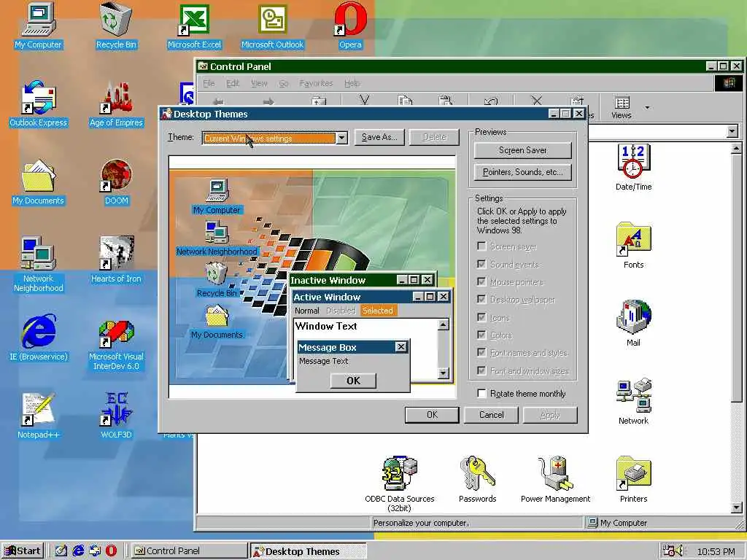The width and height of the screenshot is (747, 560).
Task: Click Cancel in Desktop Themes dialog
Action: [x=491, y=415]
